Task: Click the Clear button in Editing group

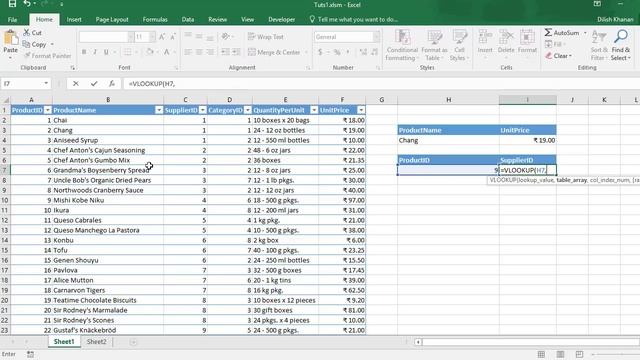Action: pos(558,56)
